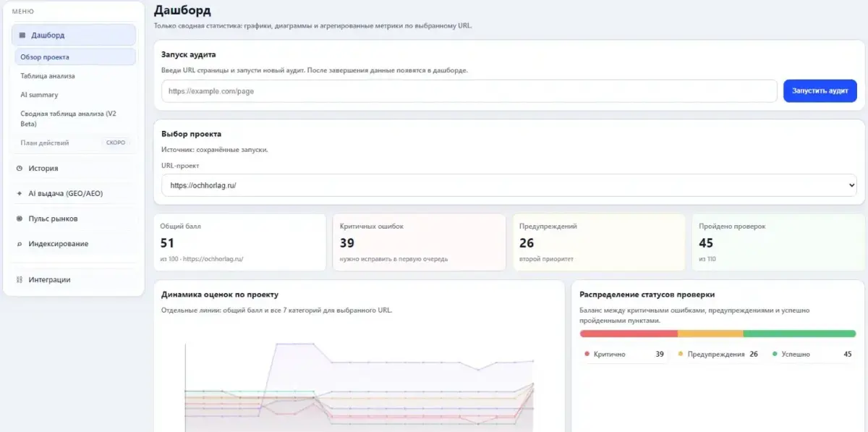This screenshot has width=868, height=432.
Task: Click the Интеграции link icon
Action: tap(20, 280)
